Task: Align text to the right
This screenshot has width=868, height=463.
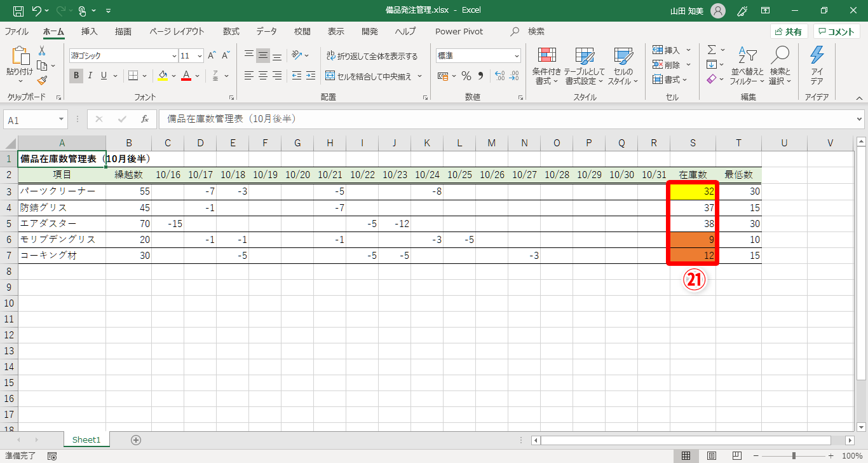Action: (277, 76)
